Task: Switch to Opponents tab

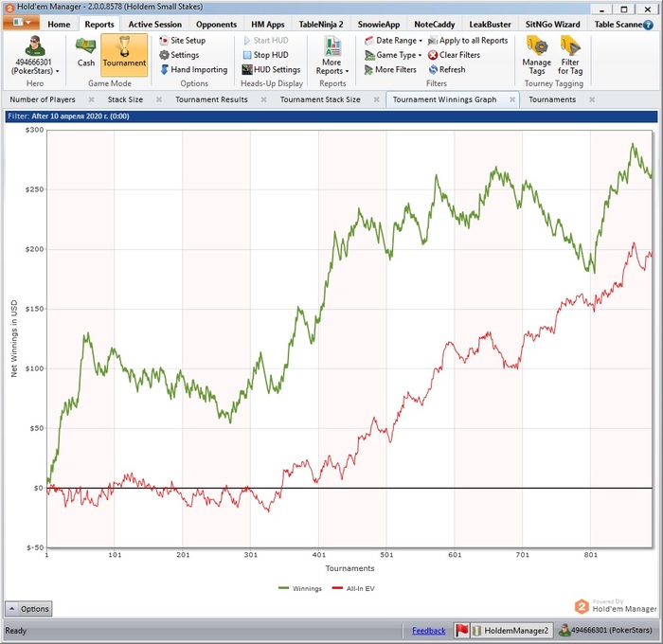Action: [x=216, y=25]
